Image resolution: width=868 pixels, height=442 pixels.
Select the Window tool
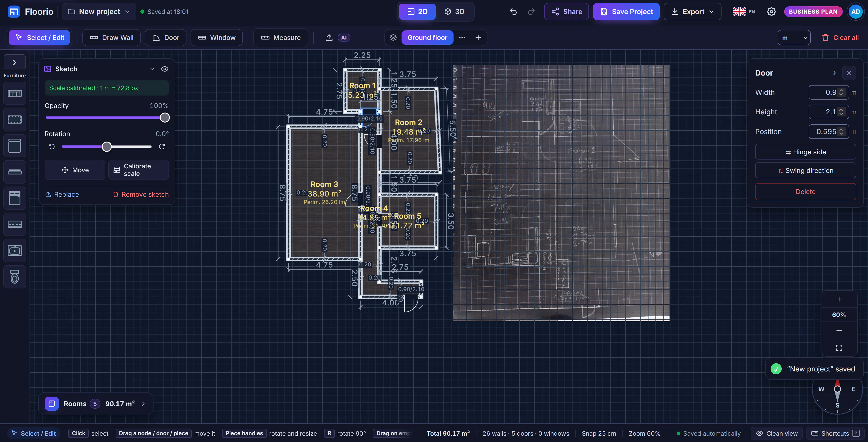click(216, 38)
